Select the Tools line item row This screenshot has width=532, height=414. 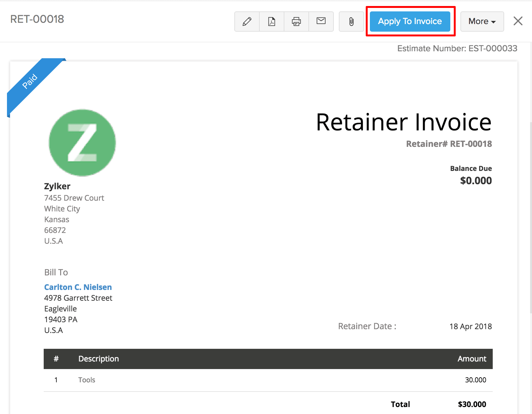[268, 380]
